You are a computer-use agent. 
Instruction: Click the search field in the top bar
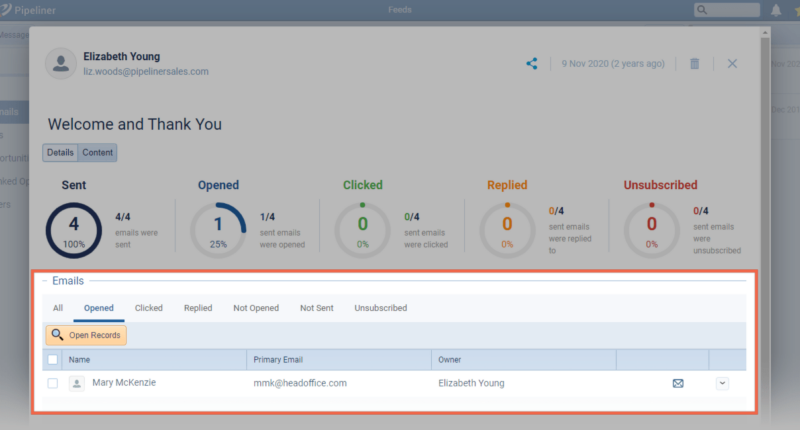pos(733,10)
